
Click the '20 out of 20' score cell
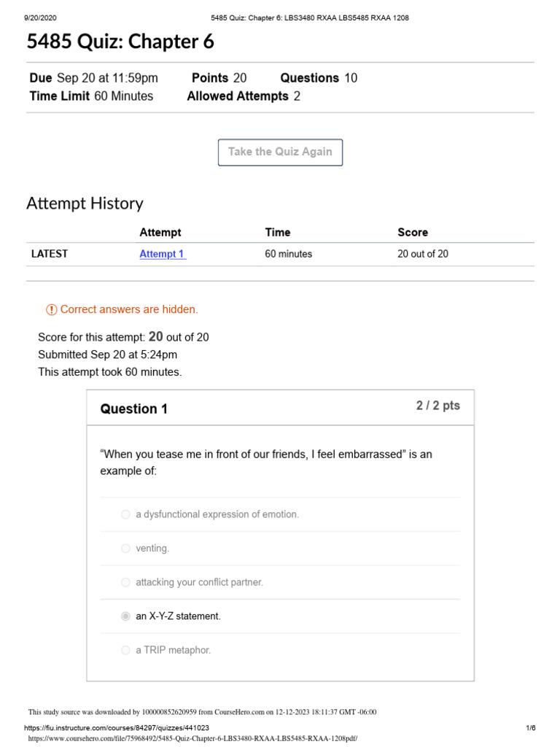click(x=423, y=254)
